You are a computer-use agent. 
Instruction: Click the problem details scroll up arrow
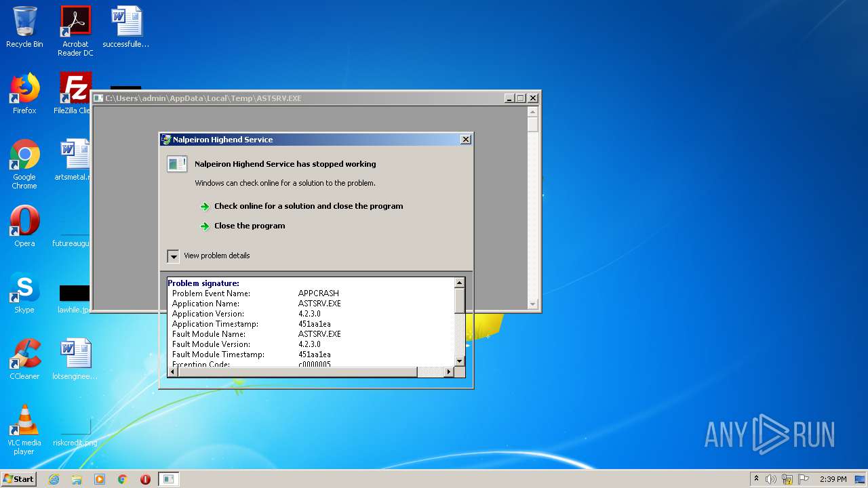pyautogui.click(x=459, y=283)
